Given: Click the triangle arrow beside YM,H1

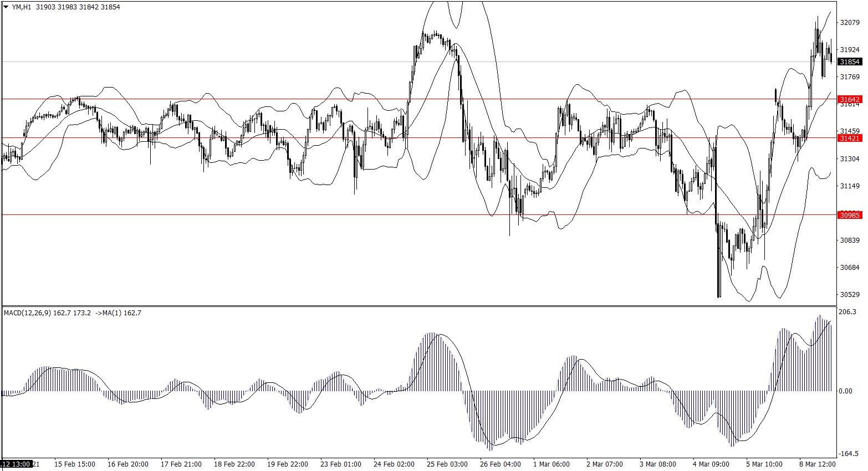Looking at the screenshot, I should pos(6,7).
